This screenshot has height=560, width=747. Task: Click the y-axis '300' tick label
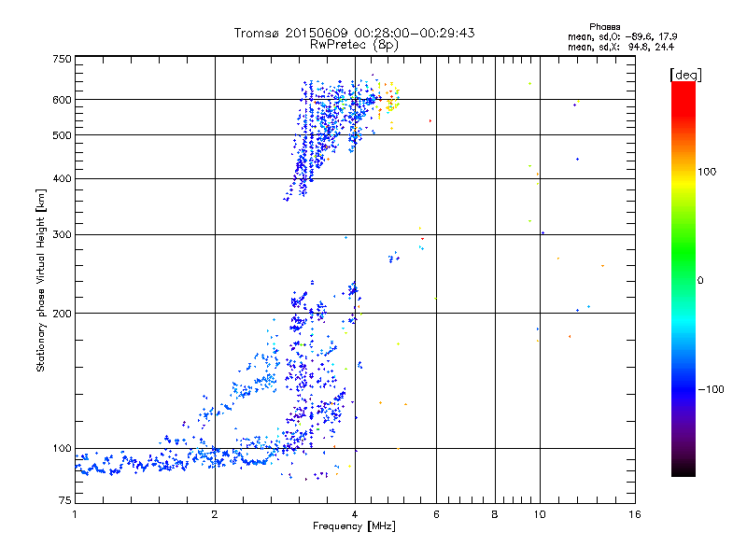pos(62,235)
